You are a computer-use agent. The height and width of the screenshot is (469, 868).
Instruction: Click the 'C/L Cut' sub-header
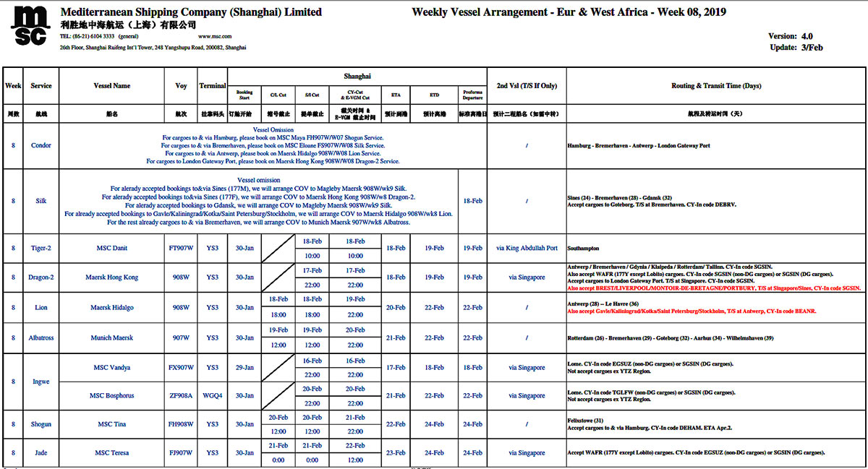point(278,95)
